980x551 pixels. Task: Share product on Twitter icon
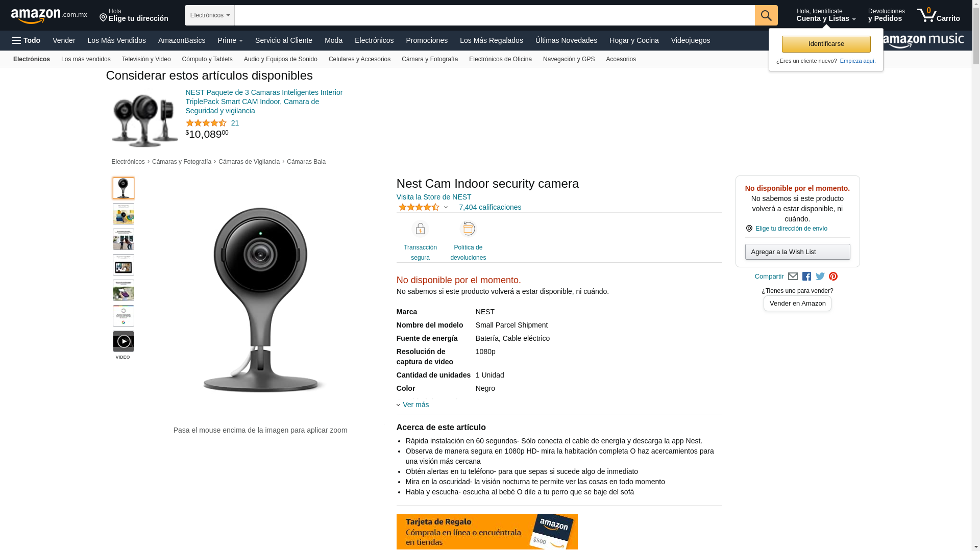(820, 277)
